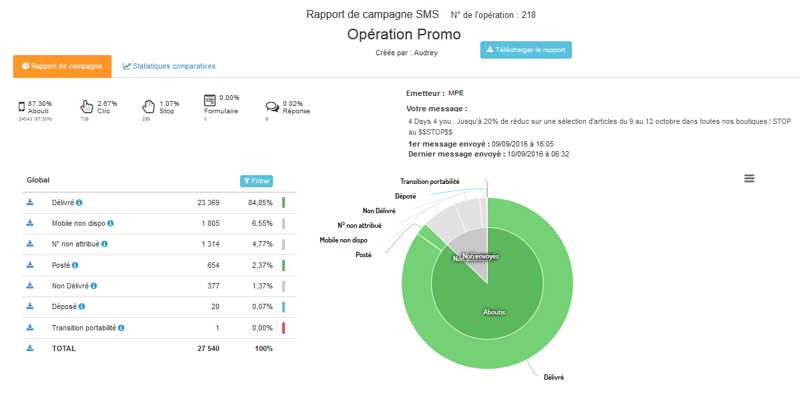The height and width of the screenshot is (393, 800).
Task: Select the Rapport de campagne tab
Action: coord(62,66)
